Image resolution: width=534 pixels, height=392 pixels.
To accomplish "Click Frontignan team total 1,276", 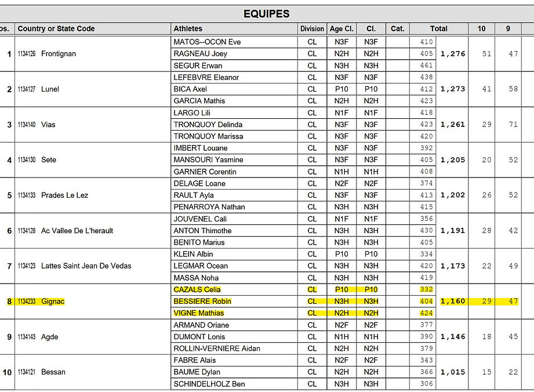I will click(x=453, y=54).
